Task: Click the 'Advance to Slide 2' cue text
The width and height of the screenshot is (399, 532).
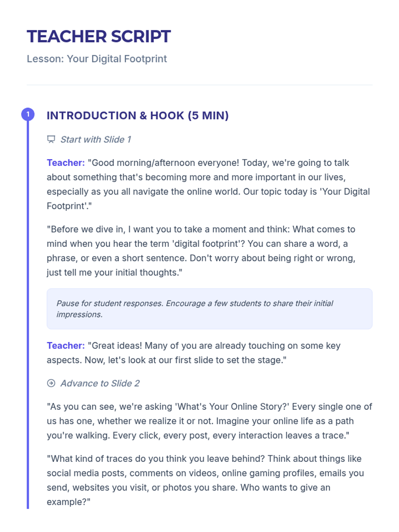Action: pyautogui.click(x=100, y=383)
